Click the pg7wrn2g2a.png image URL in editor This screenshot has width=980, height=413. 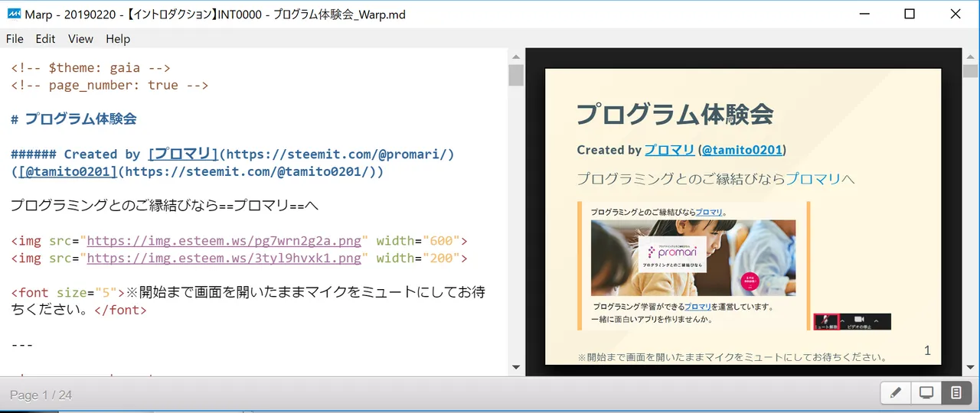224,240
